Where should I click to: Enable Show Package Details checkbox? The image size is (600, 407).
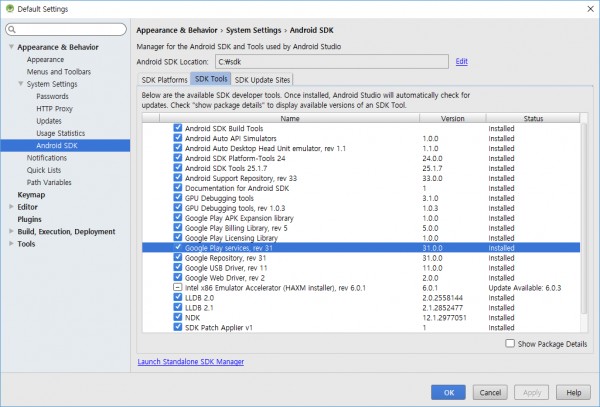(510, 343)
